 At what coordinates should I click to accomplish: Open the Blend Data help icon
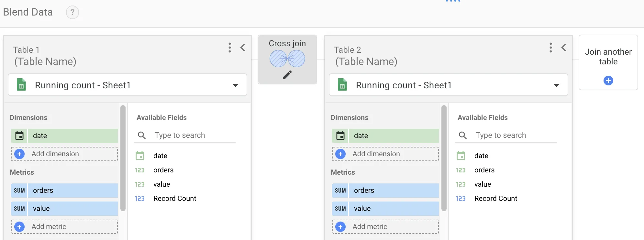point(72,13)
